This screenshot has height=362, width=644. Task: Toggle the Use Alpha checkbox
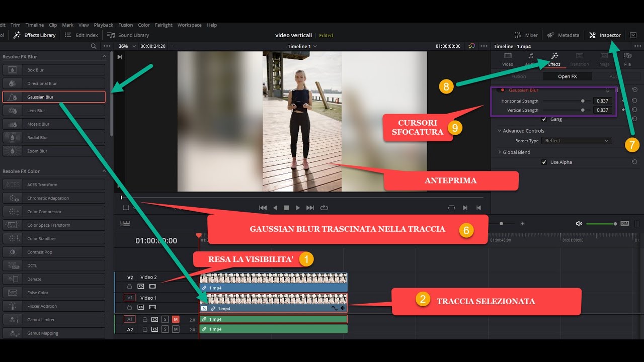544,162
